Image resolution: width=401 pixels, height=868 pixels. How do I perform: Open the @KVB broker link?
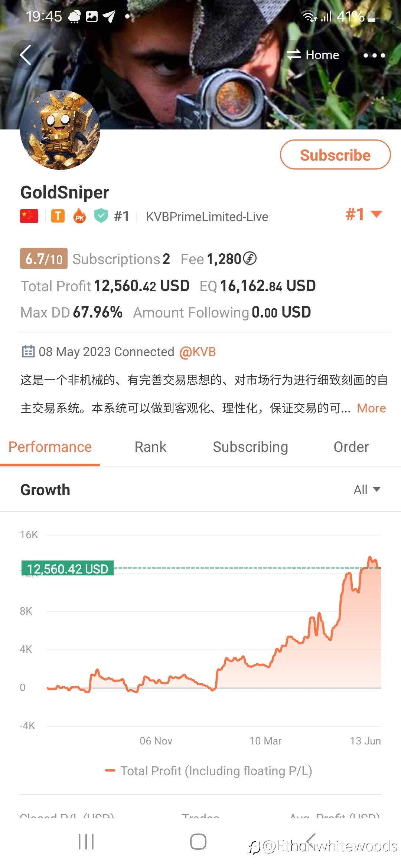click(x=198, y=352)
